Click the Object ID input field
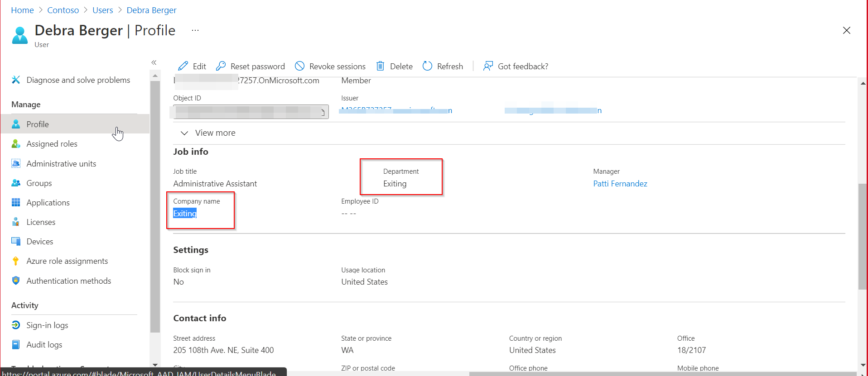The image size is (868, 376). [x=251, y=112]
